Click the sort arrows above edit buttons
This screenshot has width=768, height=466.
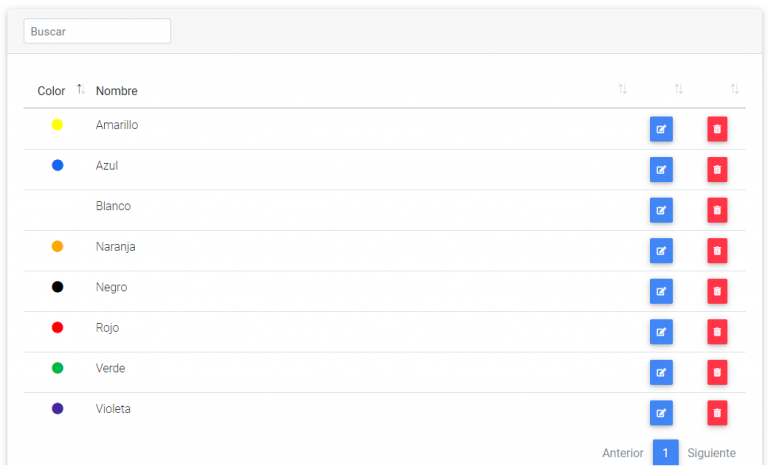click(679, 90)
